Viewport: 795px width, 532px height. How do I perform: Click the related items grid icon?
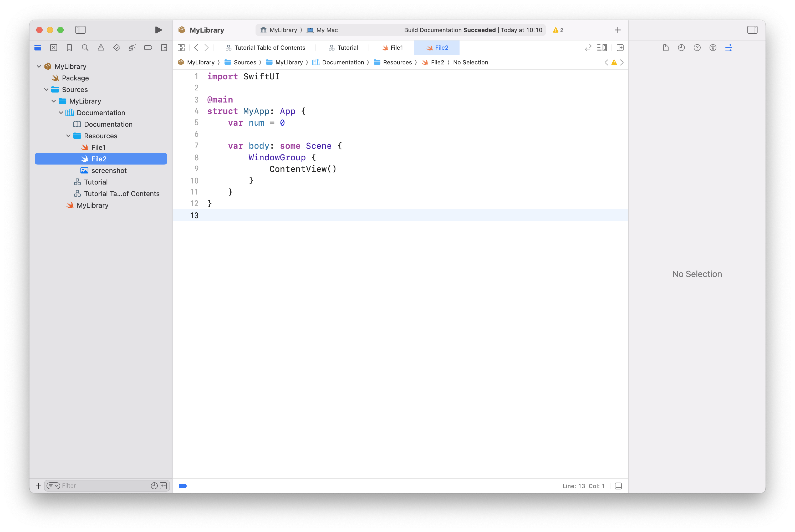(181, 48)
